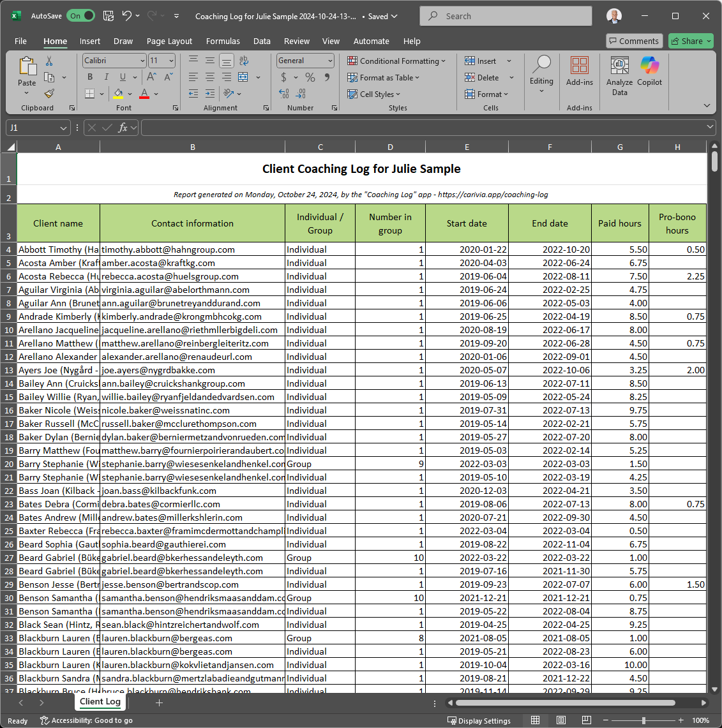Viewport: 722px width, 728px height.
Task: Click Display Settings in status bar
Action: pos(479,720)
